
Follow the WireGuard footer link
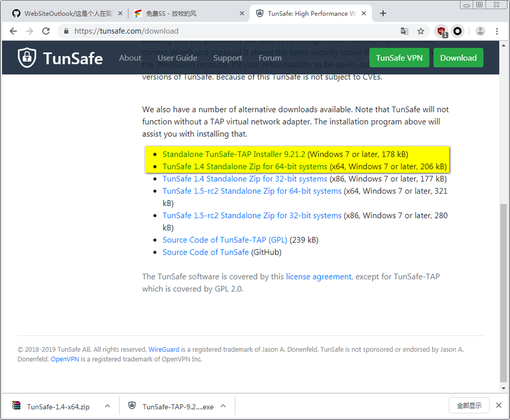click(164, 350)
